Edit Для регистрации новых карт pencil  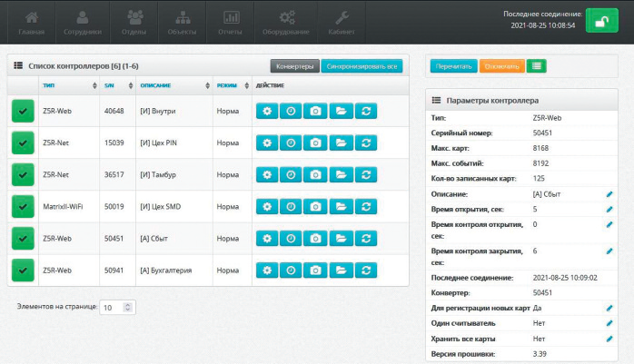coord(609,309)
